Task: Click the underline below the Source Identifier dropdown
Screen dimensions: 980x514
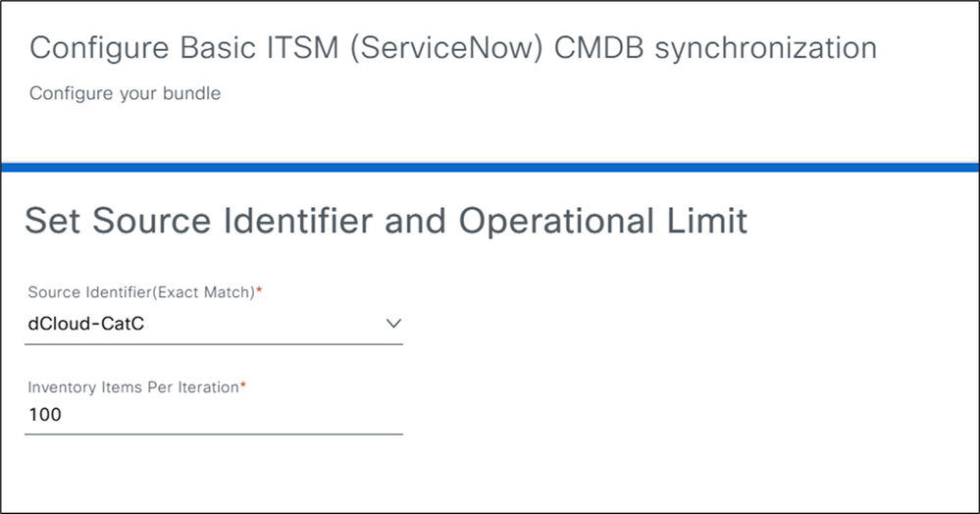Action: point(213,343)
